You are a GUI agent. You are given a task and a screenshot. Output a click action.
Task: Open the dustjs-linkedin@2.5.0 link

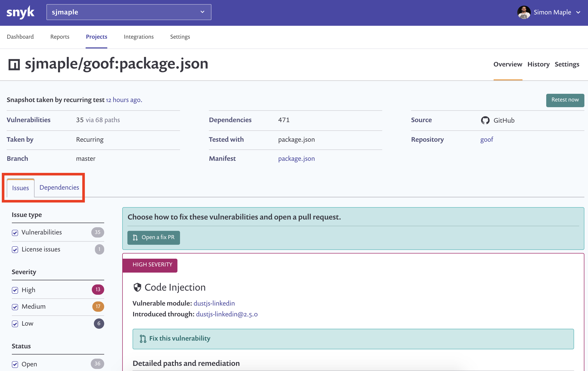[227, 314]
